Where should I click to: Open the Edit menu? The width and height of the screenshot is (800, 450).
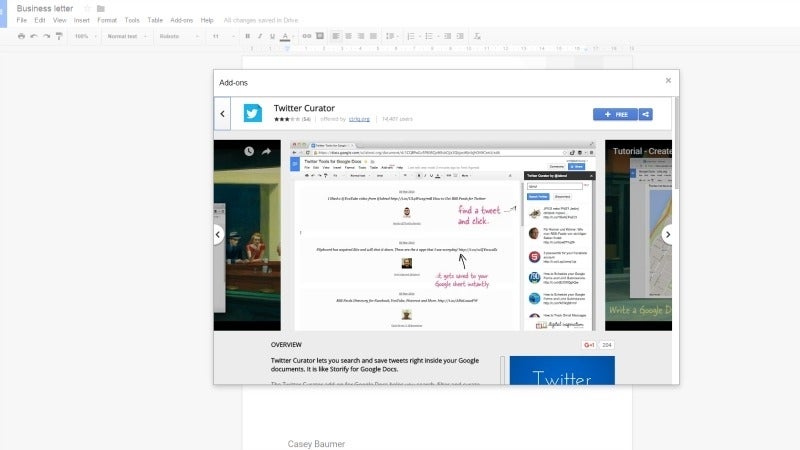click(40, 20)
